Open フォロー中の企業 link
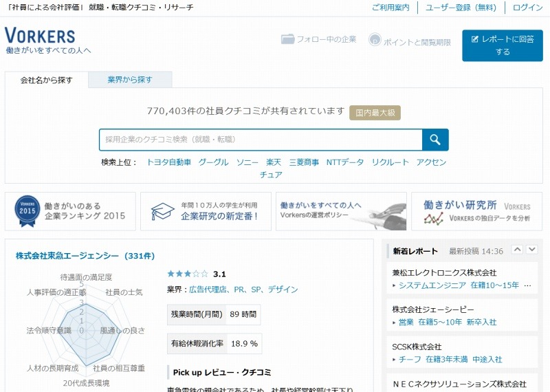This screenshot has width=550, height=392. (326, 39)
